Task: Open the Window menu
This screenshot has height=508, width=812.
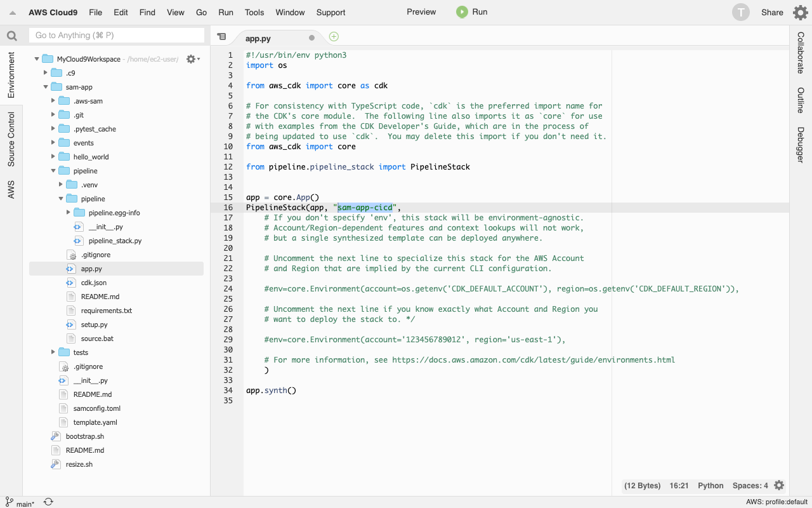Action: tap(290, 12)
